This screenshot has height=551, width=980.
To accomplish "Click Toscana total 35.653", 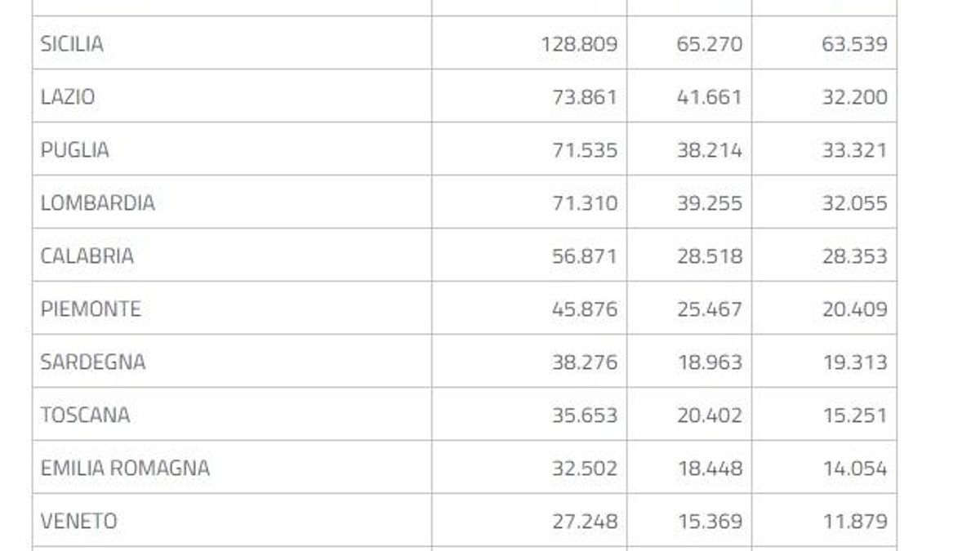I will coord(585,415).
